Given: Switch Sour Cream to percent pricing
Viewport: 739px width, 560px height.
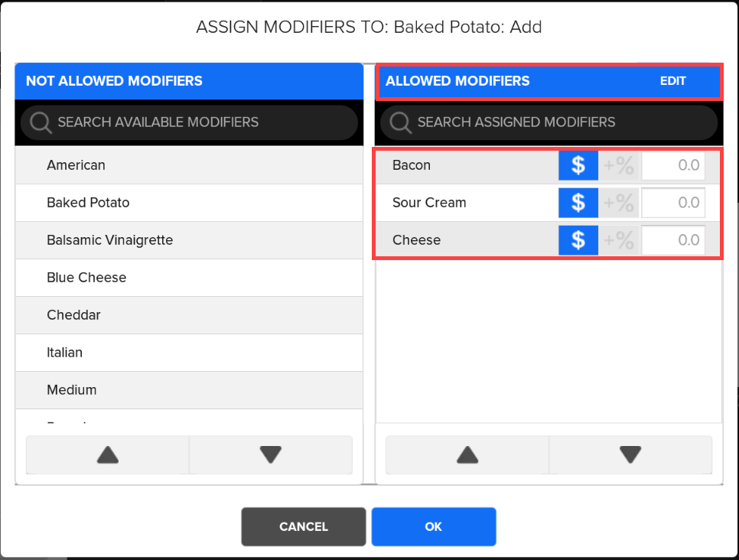Looking at the screenshot, I should (x=619, y=203).
